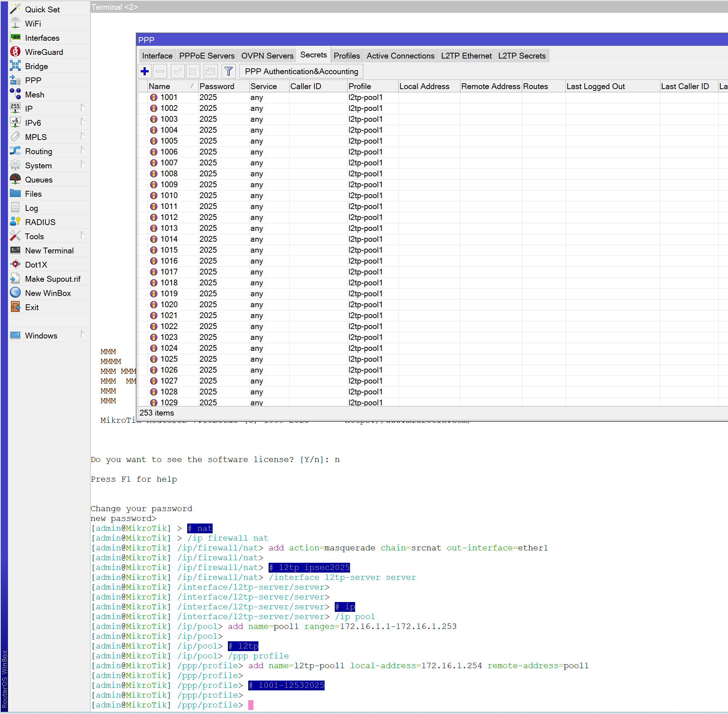The width and height of the screenshot is (728, 714).
Task: Open the Bridge menu entry
Action: tap(49, 67)
